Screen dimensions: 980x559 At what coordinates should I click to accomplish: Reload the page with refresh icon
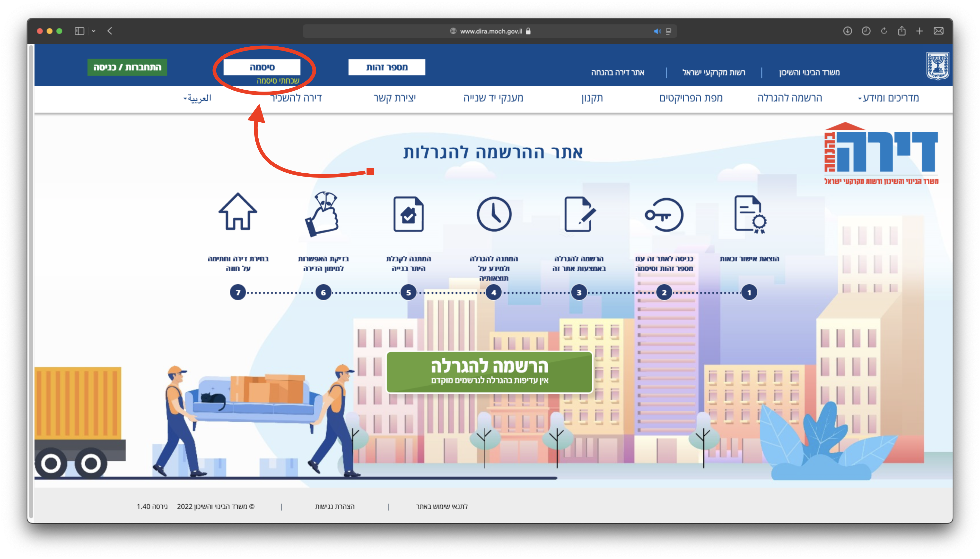click(884, 31)
